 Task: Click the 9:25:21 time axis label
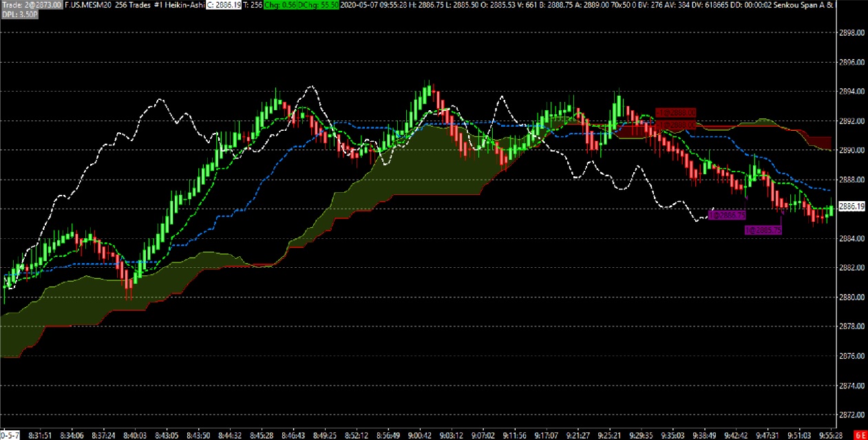[609, 435]
